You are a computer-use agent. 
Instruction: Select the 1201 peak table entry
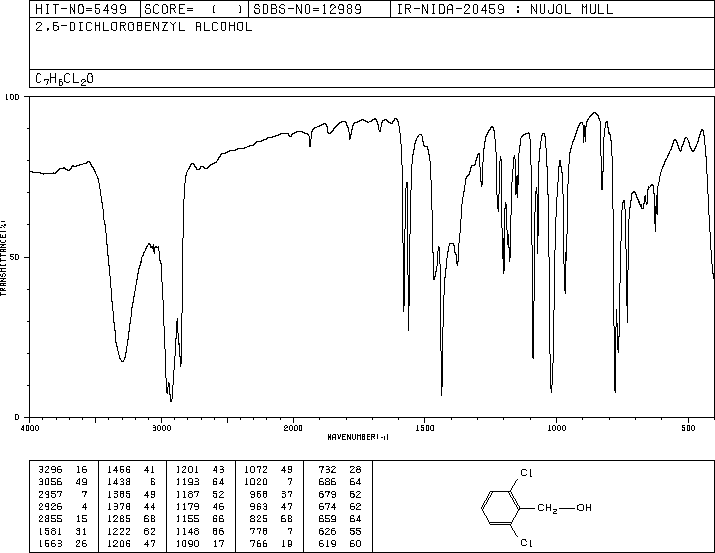(x=187, y=470)
